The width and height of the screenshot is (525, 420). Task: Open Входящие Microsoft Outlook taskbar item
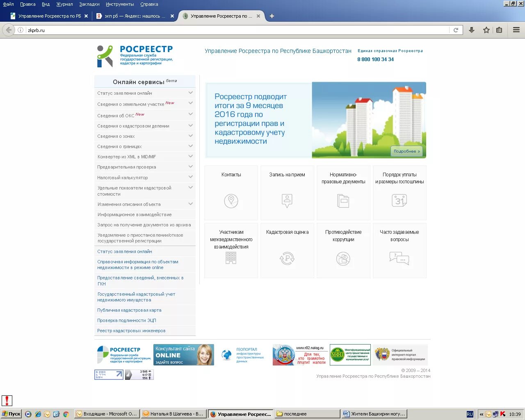click(x=107, y=414)
